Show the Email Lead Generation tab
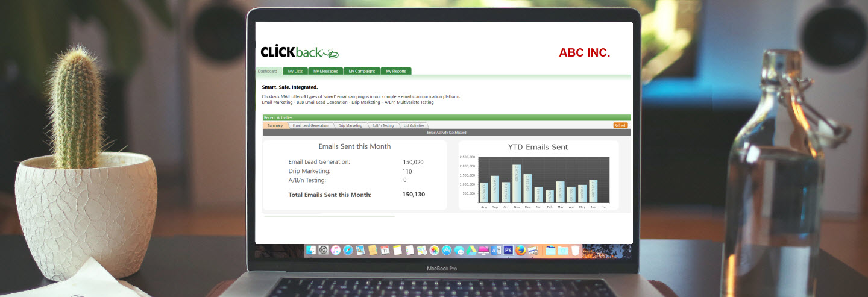Screen dimensions: 868x297 [x=310, y=125]
